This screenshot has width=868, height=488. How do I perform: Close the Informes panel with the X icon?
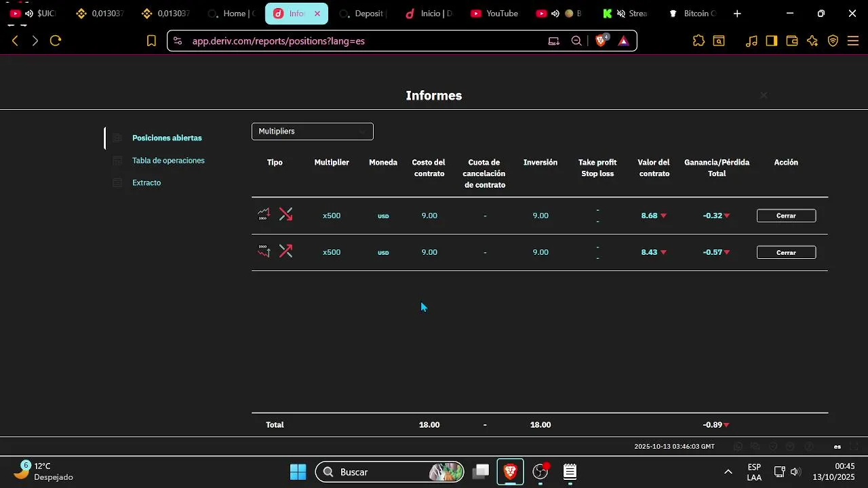(764, 95)
